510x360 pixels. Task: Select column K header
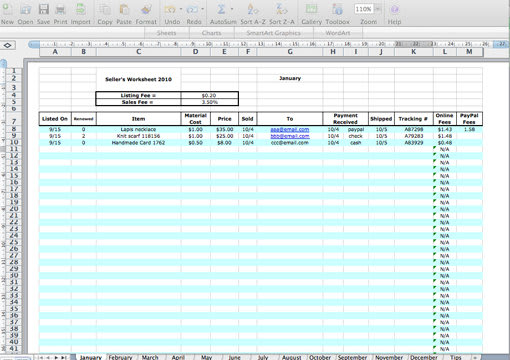[413, 52]
